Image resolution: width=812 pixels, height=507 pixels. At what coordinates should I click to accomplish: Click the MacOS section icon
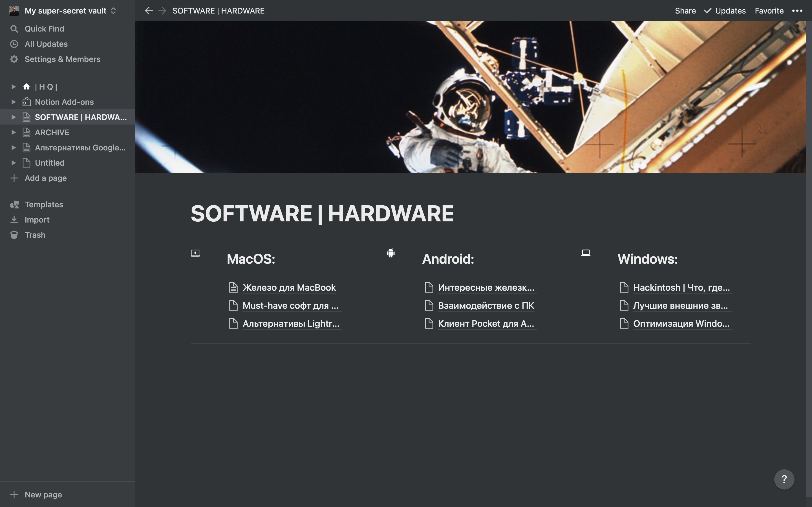pyautogui.click(x=195, y=253)
